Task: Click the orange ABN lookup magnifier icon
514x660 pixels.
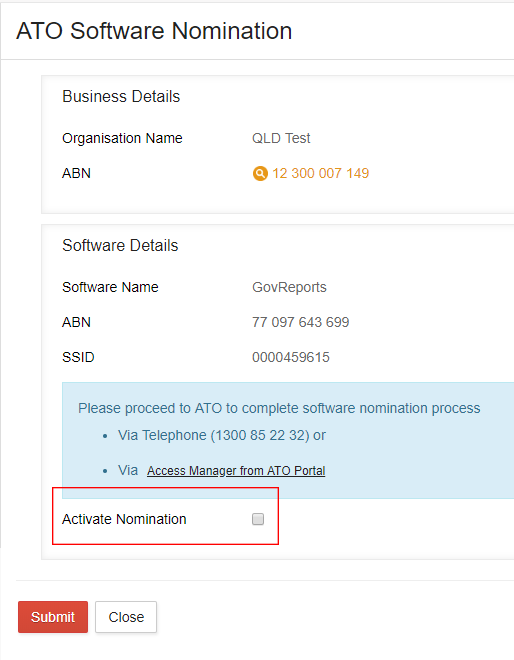Action: 260,173
